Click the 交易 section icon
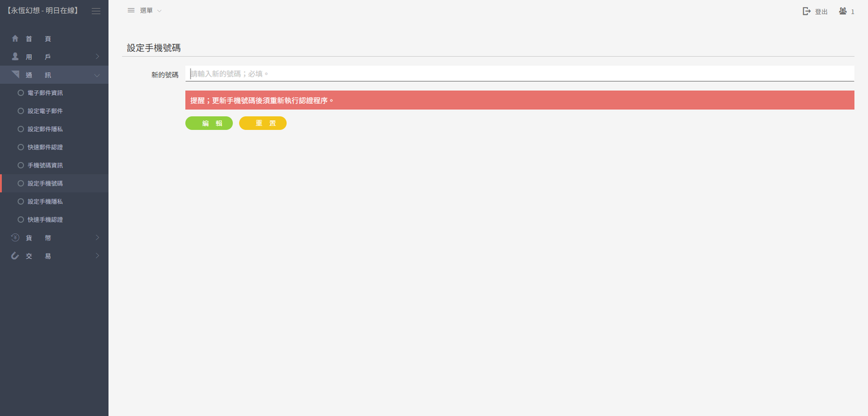 (x=16, y=255)
